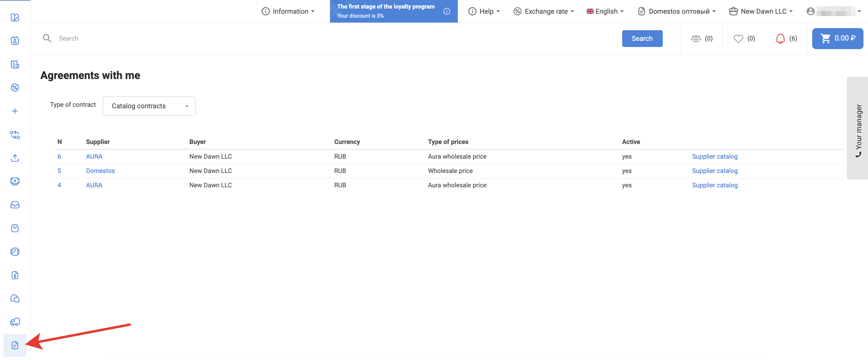Click the blue Search button
The height and width of the screenshot is (360, 868).
tap(642, 38)
